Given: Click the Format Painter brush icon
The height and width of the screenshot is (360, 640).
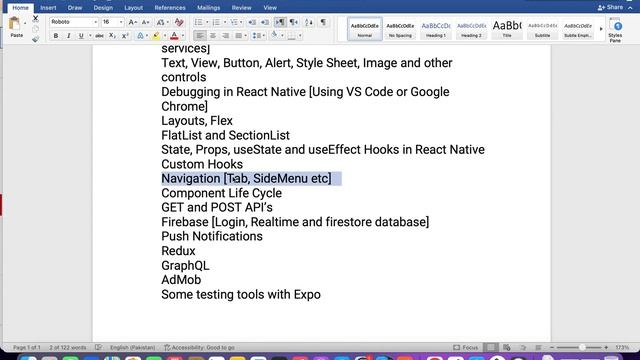Looking at the screenshot, I should pyautogui.click(x=36, y=39).
